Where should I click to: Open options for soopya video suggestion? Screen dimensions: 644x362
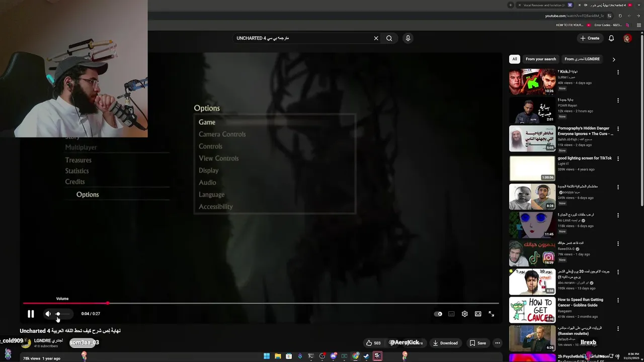click(x=618, y=187)
